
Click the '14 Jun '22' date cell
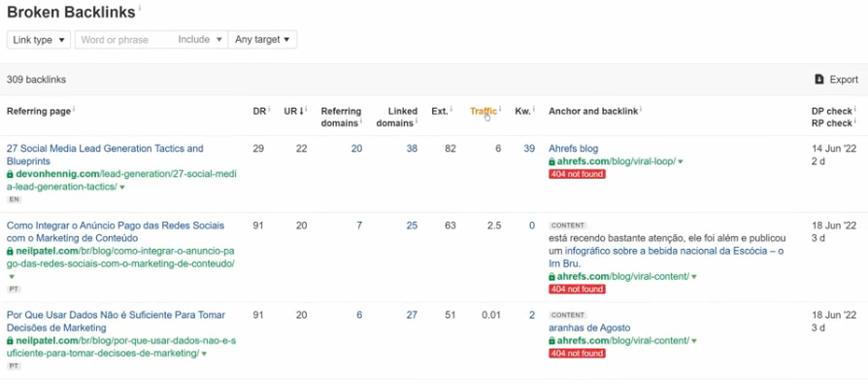pos(834,149)
